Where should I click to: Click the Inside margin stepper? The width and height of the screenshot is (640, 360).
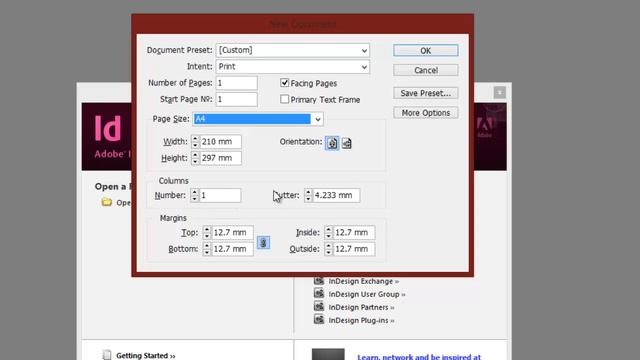[329, 233]
